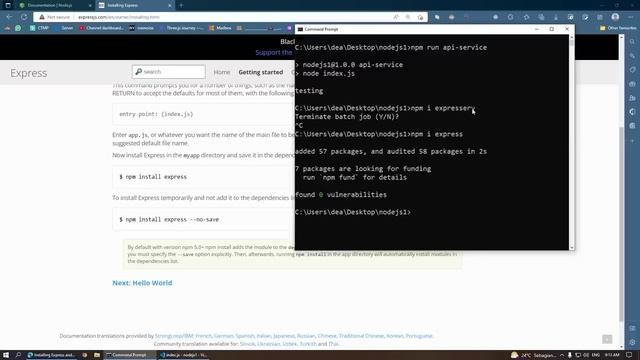The width and height of the screenshot is (640, 360).
Task: Click the microphone tray icon
Action: tap(570, 355)
